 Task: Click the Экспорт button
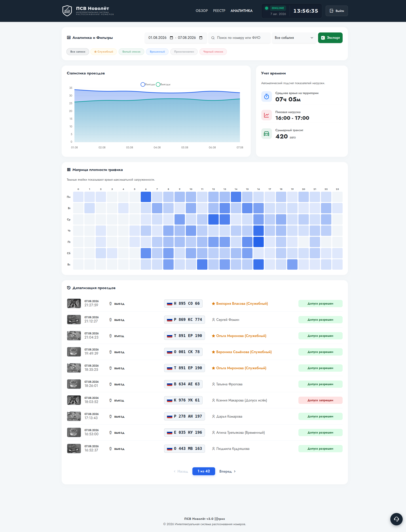tap(330, 38)
